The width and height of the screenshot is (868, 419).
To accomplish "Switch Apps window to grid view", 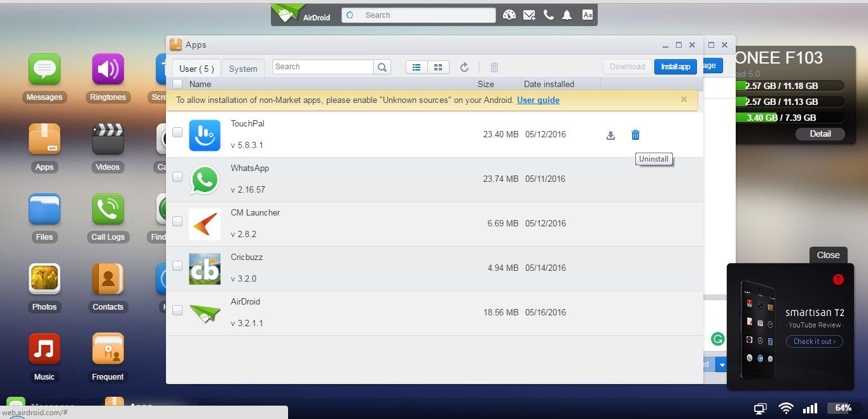I will point(438,67).
